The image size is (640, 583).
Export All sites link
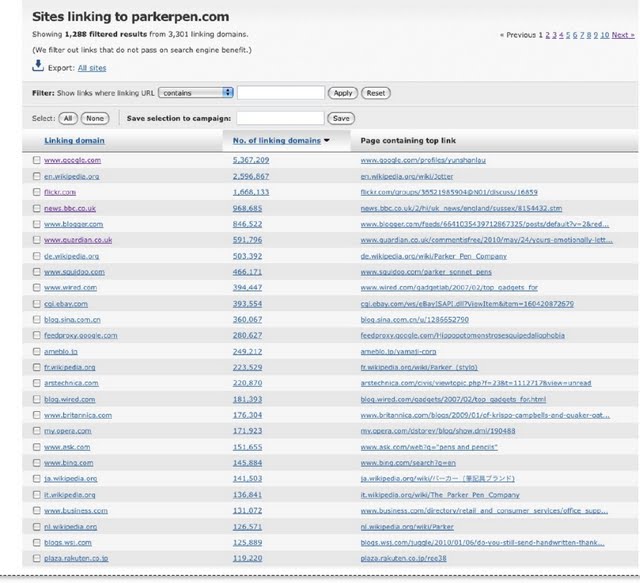[x=92, y=68]
